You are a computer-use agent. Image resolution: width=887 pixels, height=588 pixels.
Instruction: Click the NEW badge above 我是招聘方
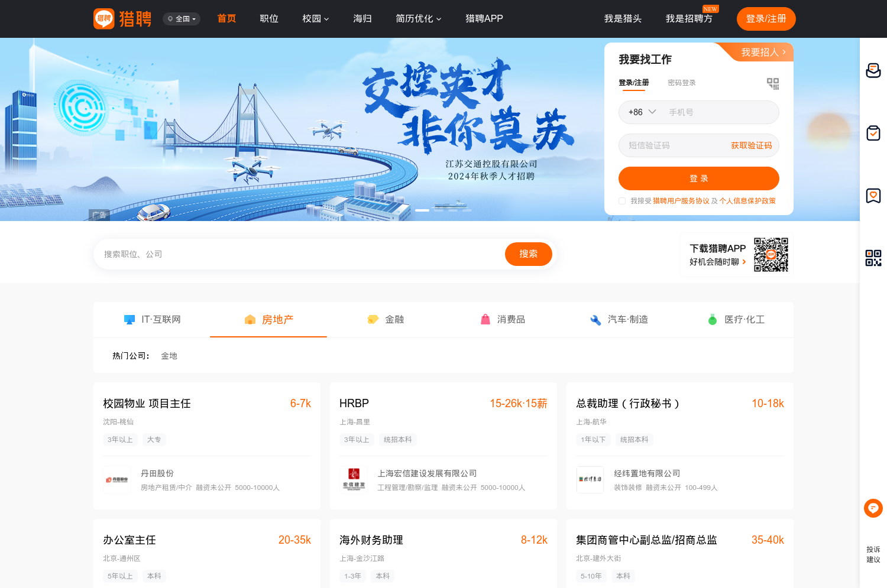(710, 9)
